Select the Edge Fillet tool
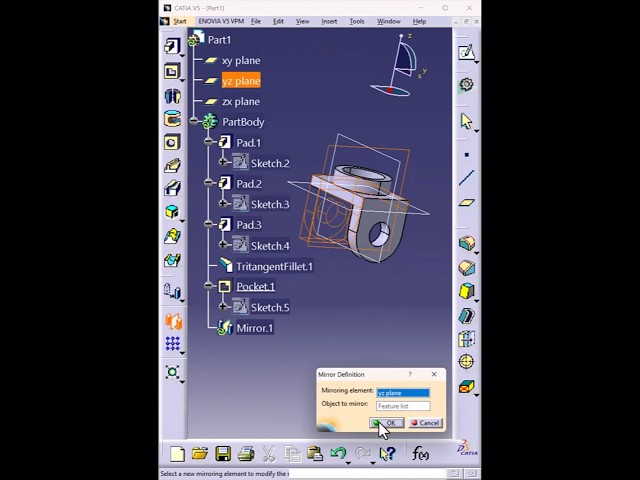This screenshot has height=480, width=640. 467,244
